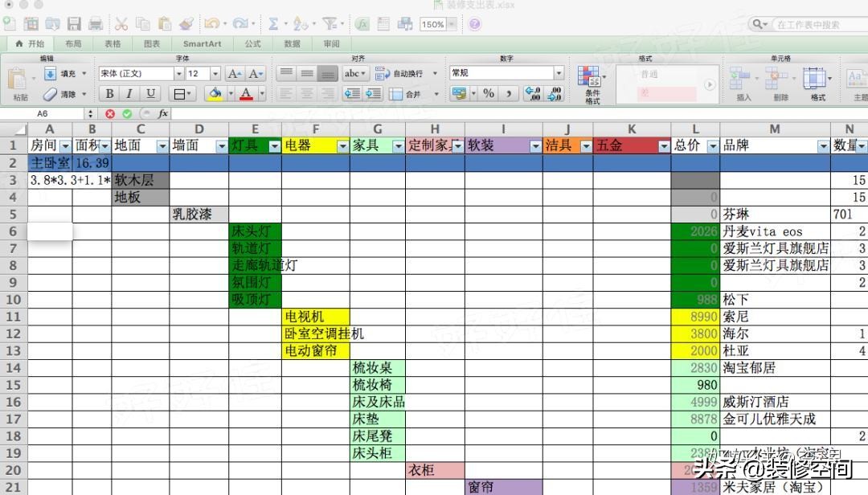Click the red font color A
This screenshot has height=495, width=868.
(247, 93)
